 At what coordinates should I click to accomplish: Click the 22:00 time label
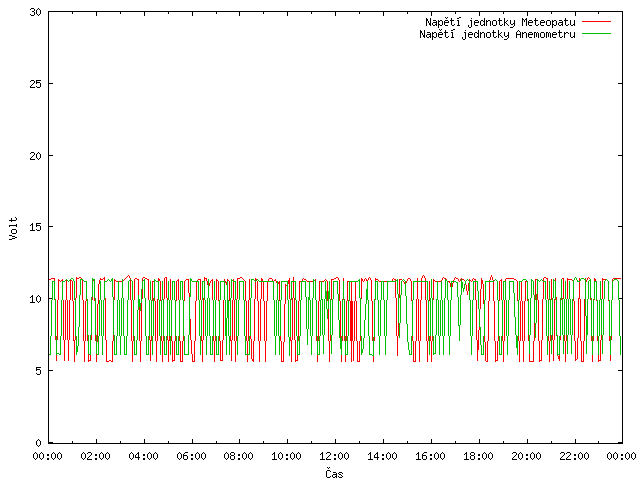coord(574,456)
